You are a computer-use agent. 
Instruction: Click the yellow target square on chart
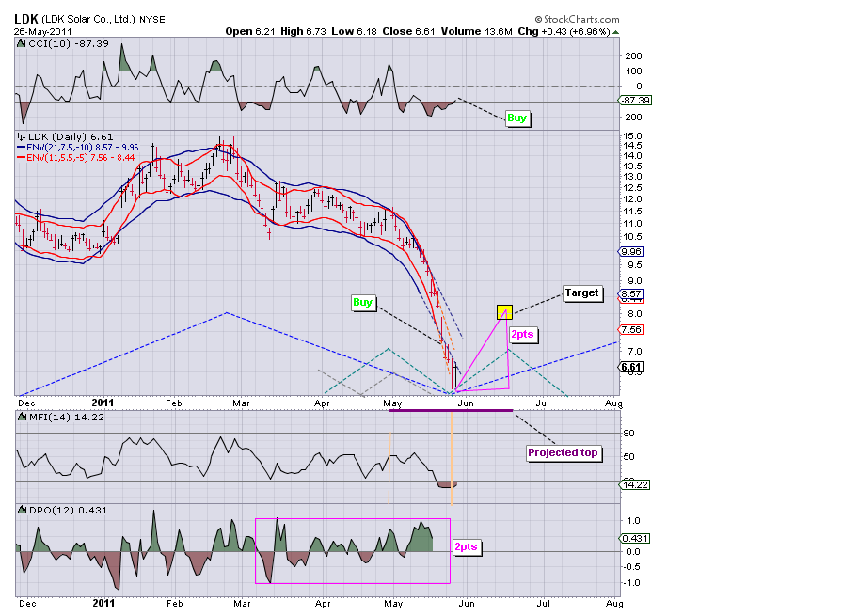click(x=504, y=312)
